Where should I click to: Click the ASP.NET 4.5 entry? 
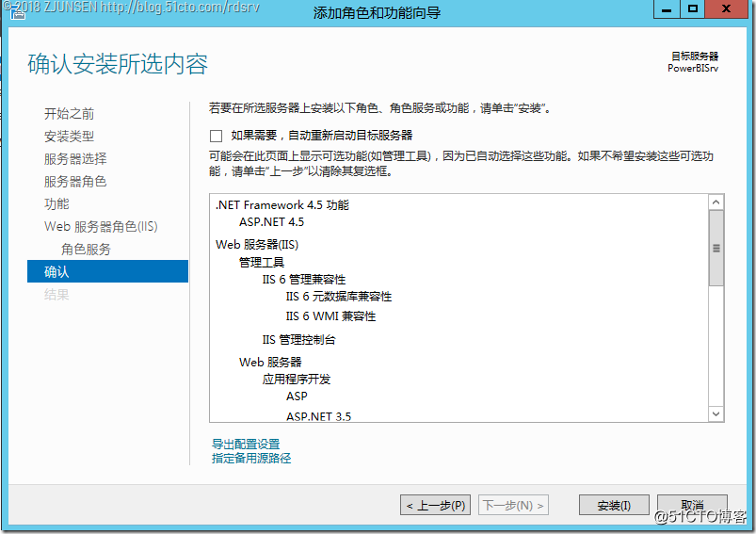tap(271, 222)
